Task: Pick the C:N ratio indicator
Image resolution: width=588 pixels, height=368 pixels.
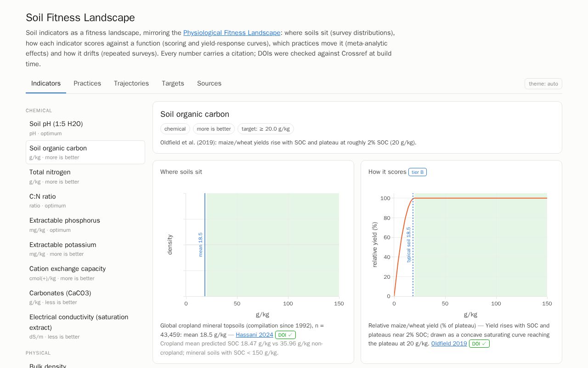Action: click(85, 201)
